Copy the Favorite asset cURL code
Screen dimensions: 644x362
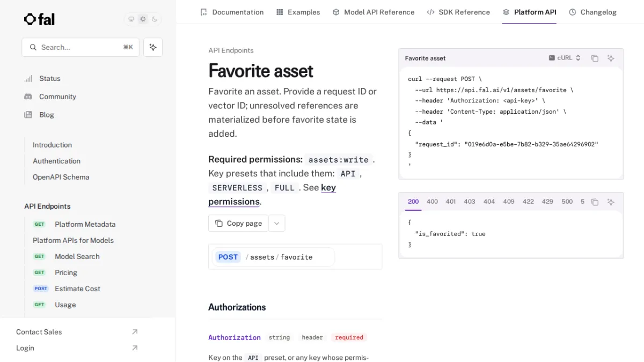pyautogui.click(x=595, y=58)
